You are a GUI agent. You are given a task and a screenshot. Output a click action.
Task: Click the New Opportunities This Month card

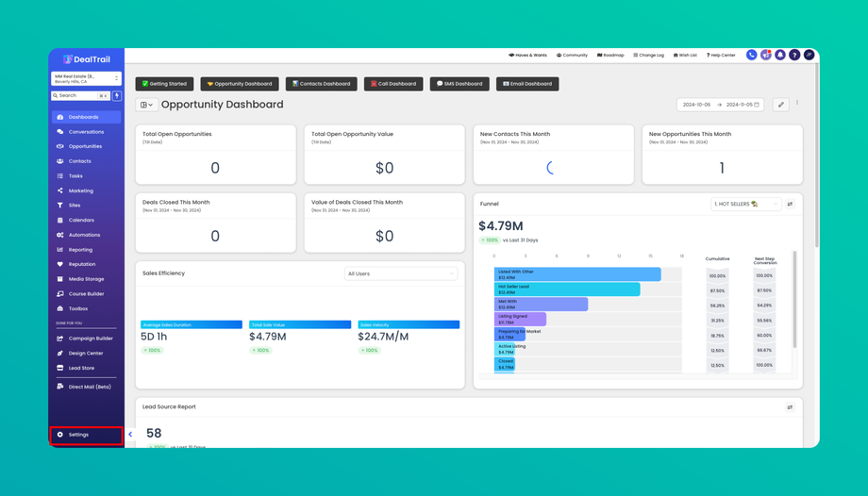723,155
